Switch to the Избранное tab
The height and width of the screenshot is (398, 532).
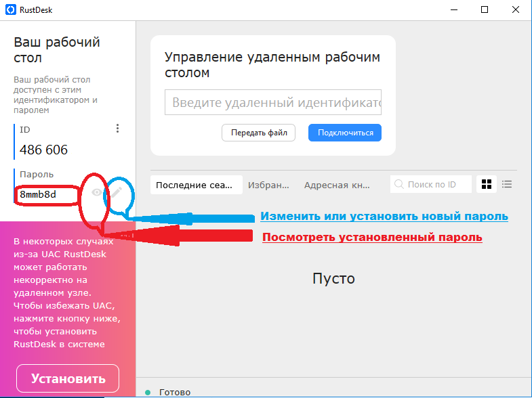pos(268,185)
